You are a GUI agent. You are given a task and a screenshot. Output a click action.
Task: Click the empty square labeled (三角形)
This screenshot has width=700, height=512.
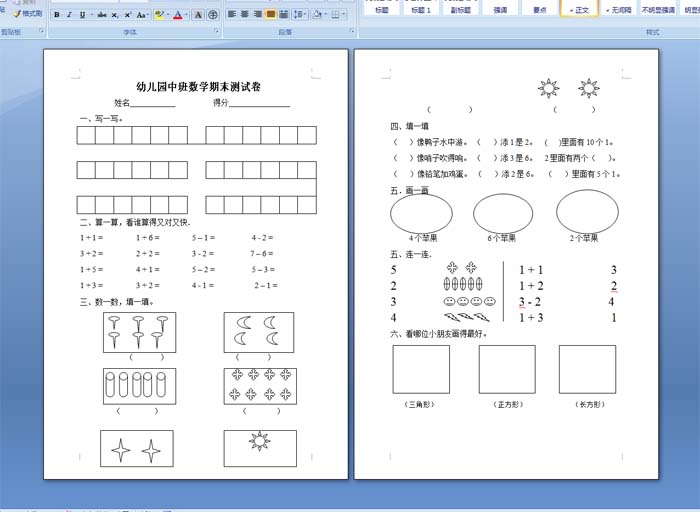tap(421, 369)
